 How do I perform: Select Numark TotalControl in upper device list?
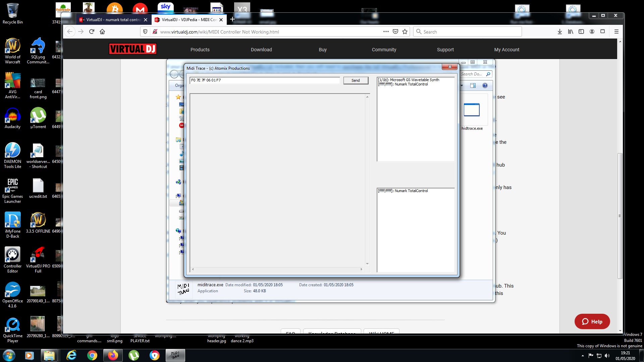[403, 84]
